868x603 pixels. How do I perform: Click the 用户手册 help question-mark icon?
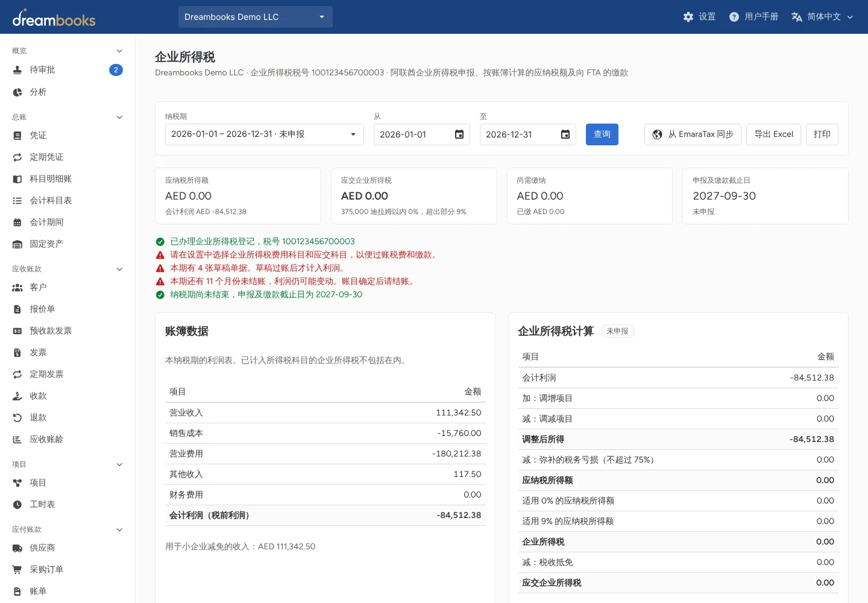[x=734, y=17]
